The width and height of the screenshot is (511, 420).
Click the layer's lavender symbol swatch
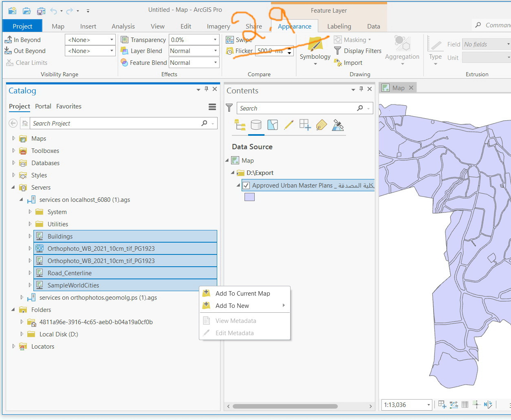(x=249, y=197)
